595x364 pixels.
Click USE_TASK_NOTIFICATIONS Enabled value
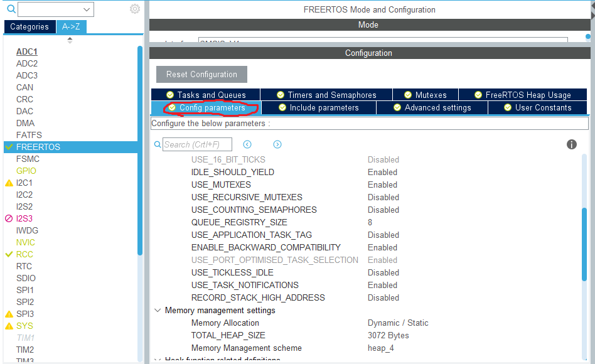point(382,285)
